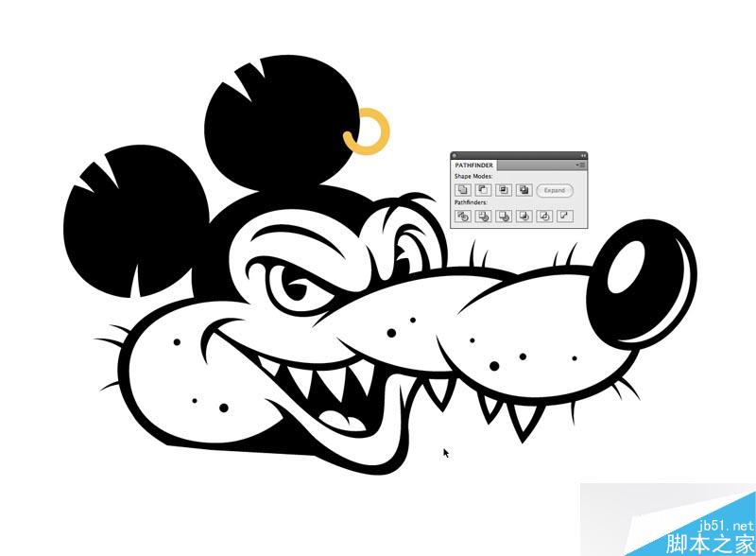Apply the Trim pathfinder
Screen dimensions: 756x556
pyautogui.click(x=483, y=217)
